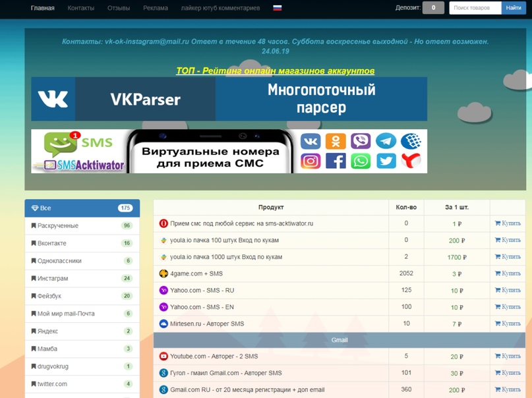
Task: Click the icon of youla.io 1000 штук row
Action: tap(163, 257)
